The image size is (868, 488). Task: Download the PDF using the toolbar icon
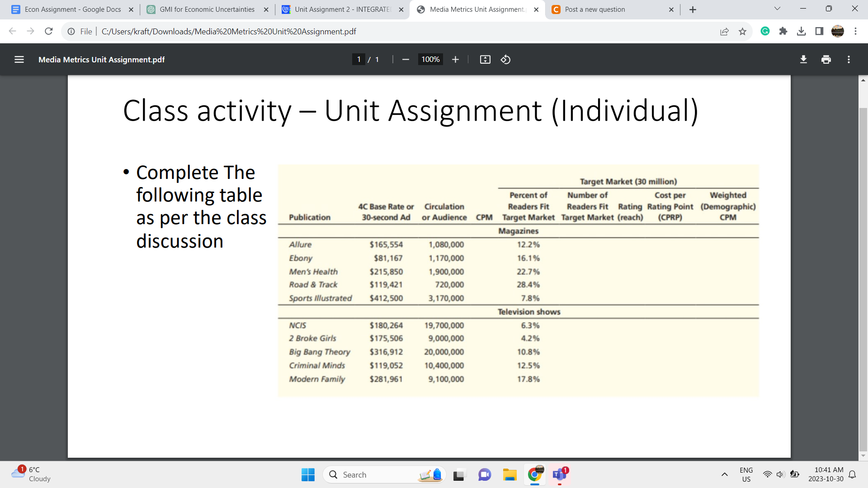pyautogui.click(x=803, y=59)
